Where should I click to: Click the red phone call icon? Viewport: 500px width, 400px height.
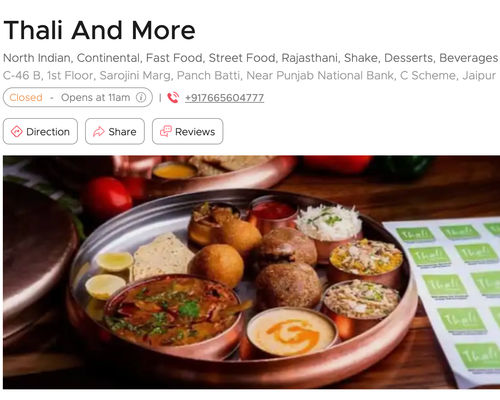click(173, 98)
